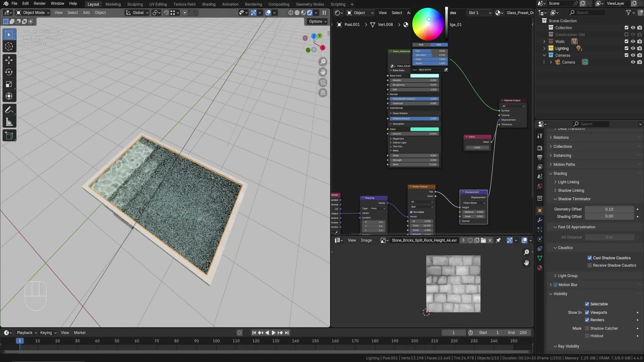Click the viewport zoom magnifier icon
Viewport: 644px width, 362px height.
[323, 62]
